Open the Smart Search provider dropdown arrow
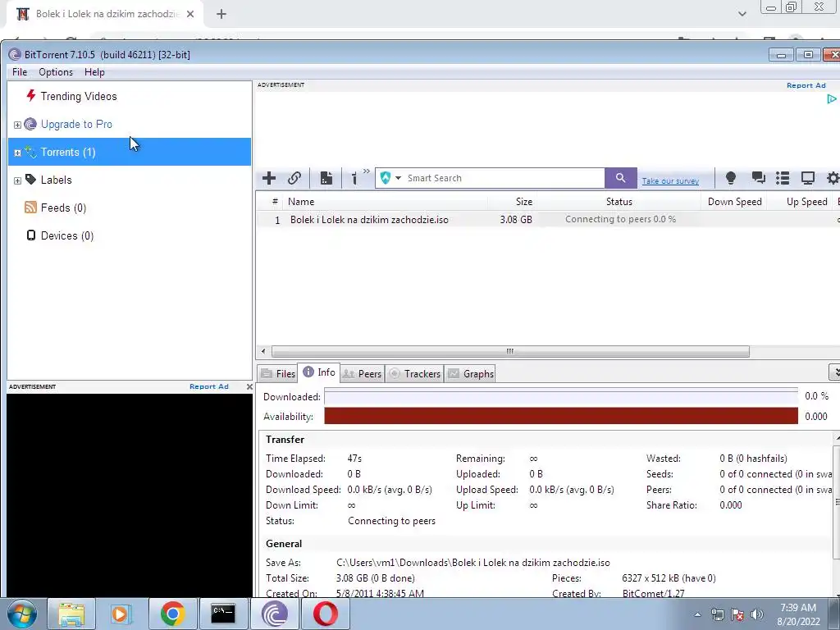 pos(398,178)
